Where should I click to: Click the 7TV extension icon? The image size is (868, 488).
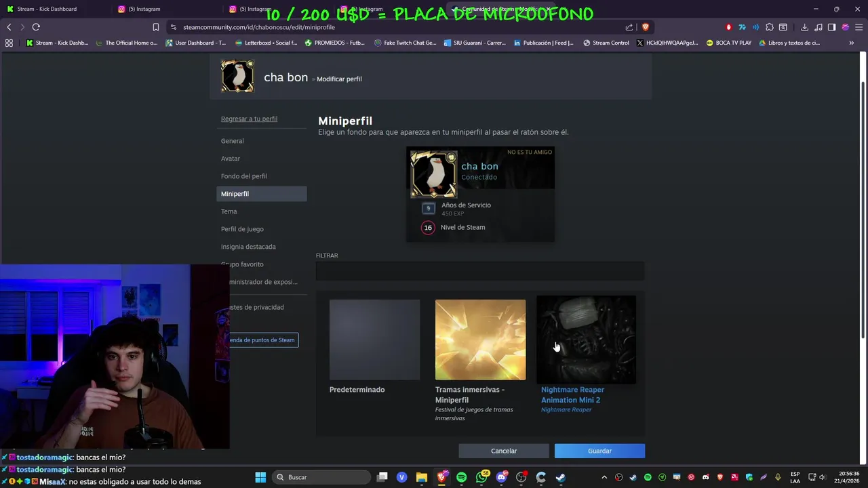(742, 27)
